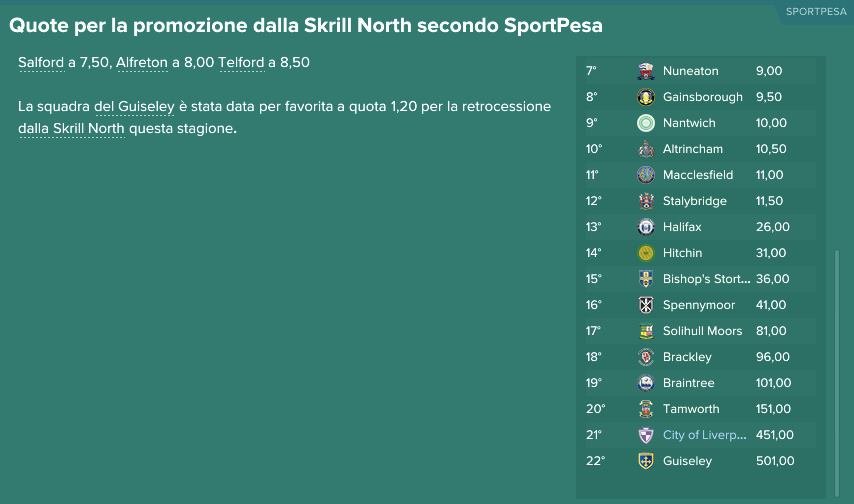Click the SportPesa tab label
Viewport: 854px width, 504px height.
815,11
